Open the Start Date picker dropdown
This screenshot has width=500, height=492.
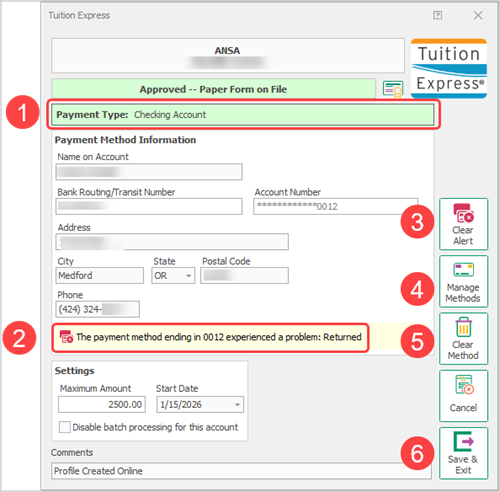click(x=237, y=405)
